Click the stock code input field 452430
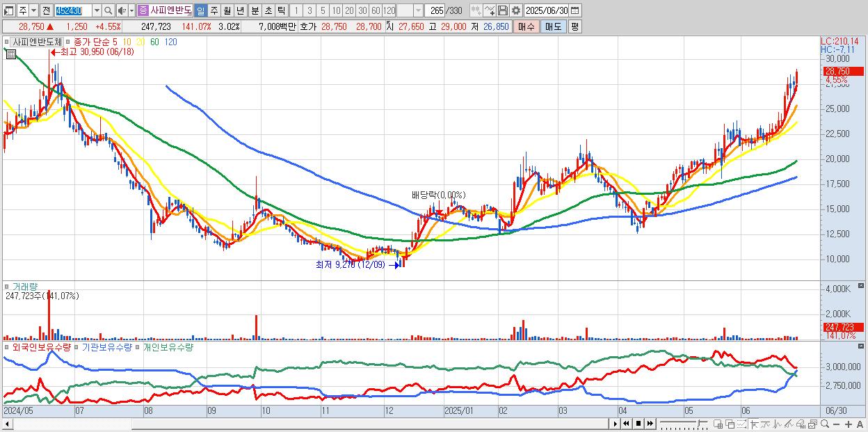The height and width of the screenshot is (432, 868). pos(73,10)
